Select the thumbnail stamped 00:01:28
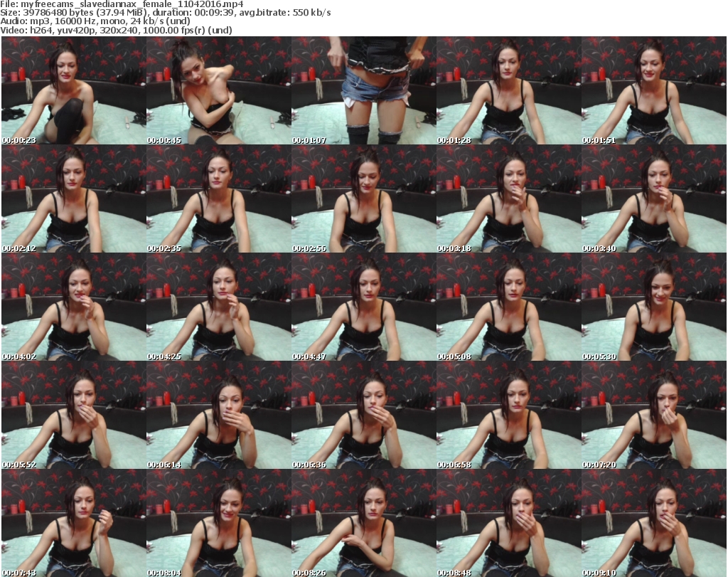 tap(509, 90)
